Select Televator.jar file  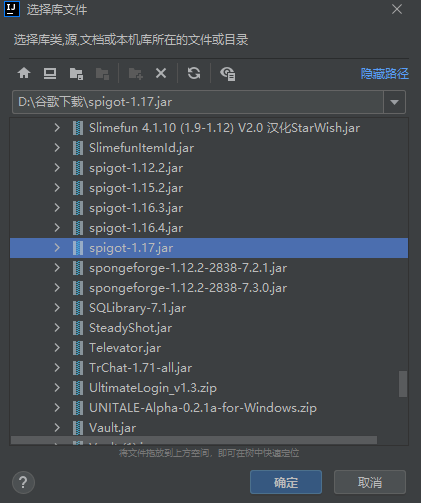(125, 348)
